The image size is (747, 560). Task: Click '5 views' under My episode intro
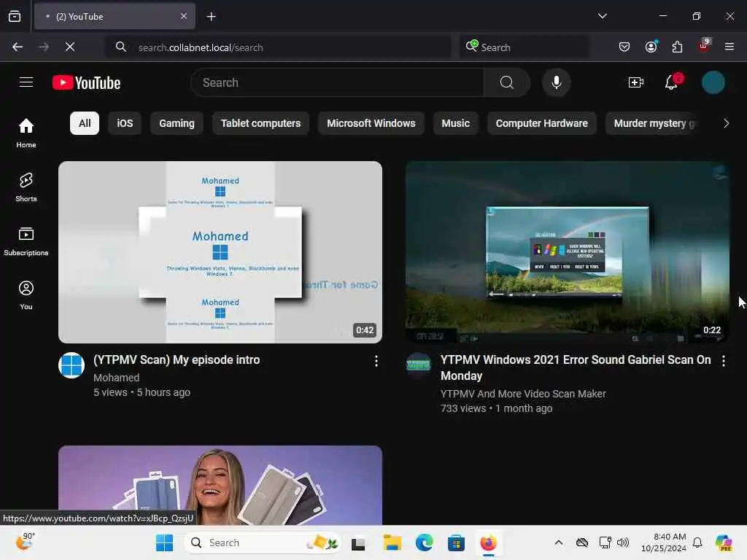pos(111,392)
